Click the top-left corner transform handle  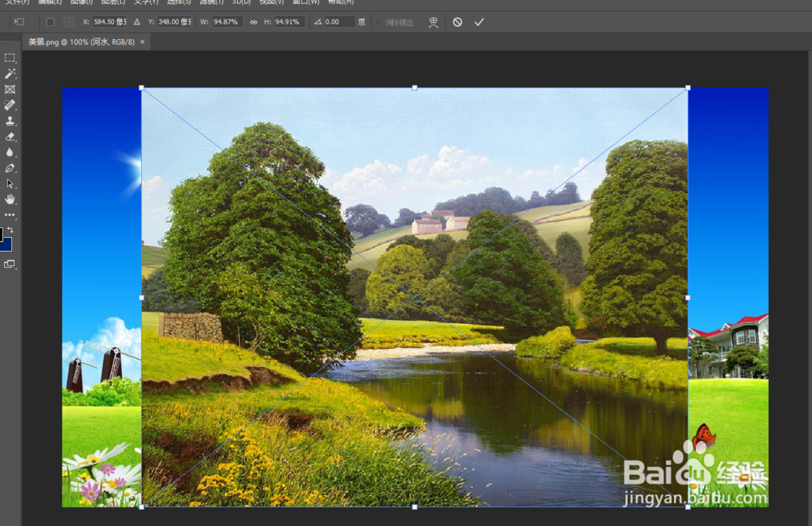[x=141, y=88]
